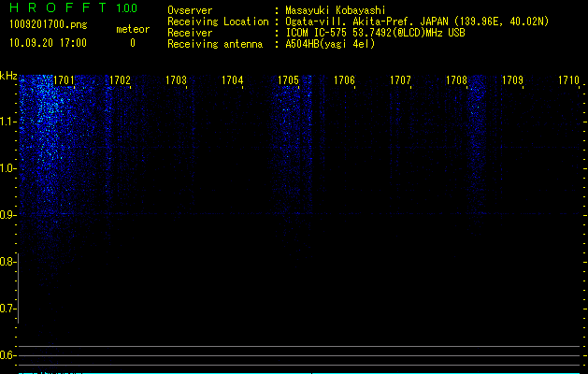The image size is (588, 374).
Task: Select the file name 1009201700.png
Action: (x=49, y=24)
